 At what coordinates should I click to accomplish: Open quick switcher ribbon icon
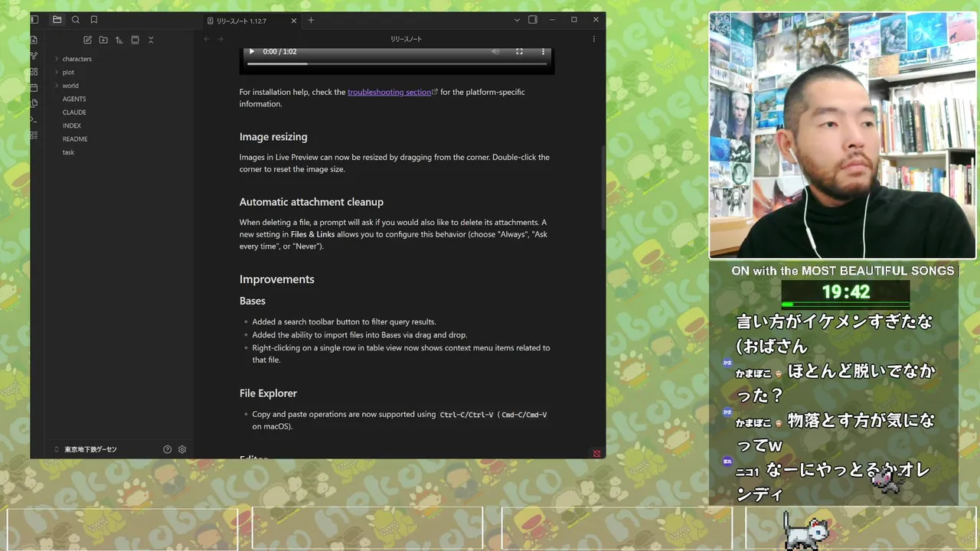pos(34,40)
